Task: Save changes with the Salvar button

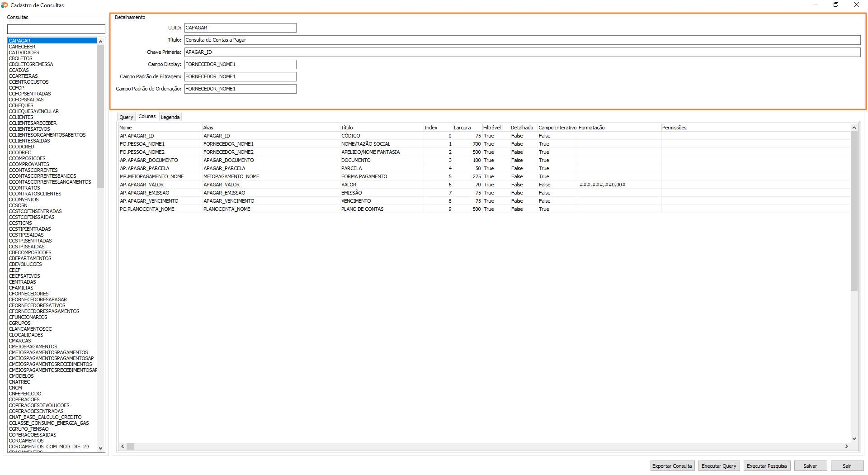Action: [x=810, y=466]
